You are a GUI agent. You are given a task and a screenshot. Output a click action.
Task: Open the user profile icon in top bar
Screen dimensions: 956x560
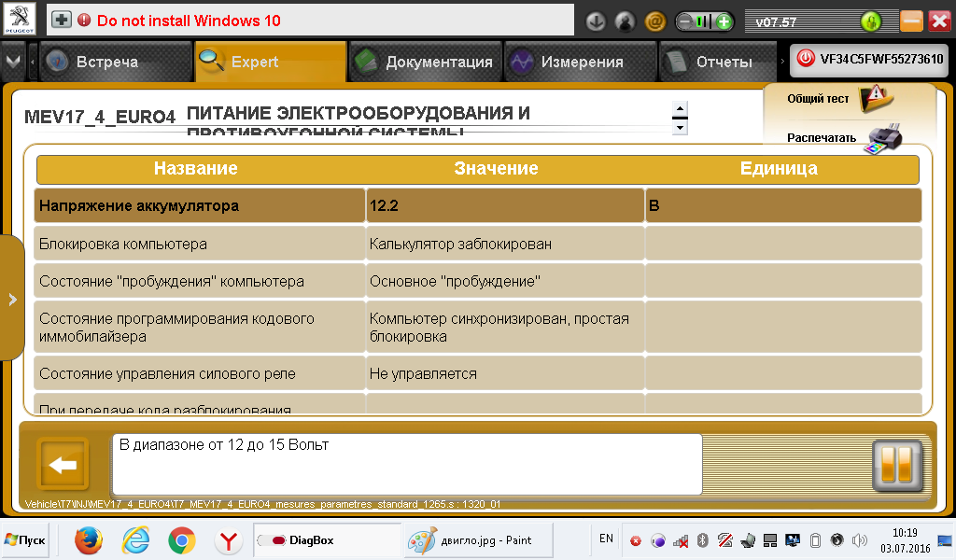(x=625, y=22)
